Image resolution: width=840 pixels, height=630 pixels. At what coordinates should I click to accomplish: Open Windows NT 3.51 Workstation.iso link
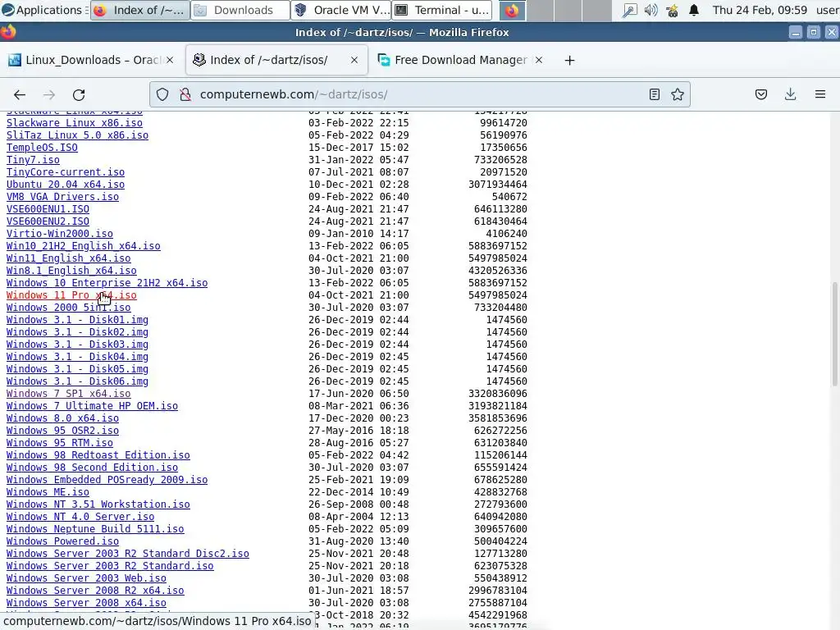pyautogui.click(x=98, y=504)
